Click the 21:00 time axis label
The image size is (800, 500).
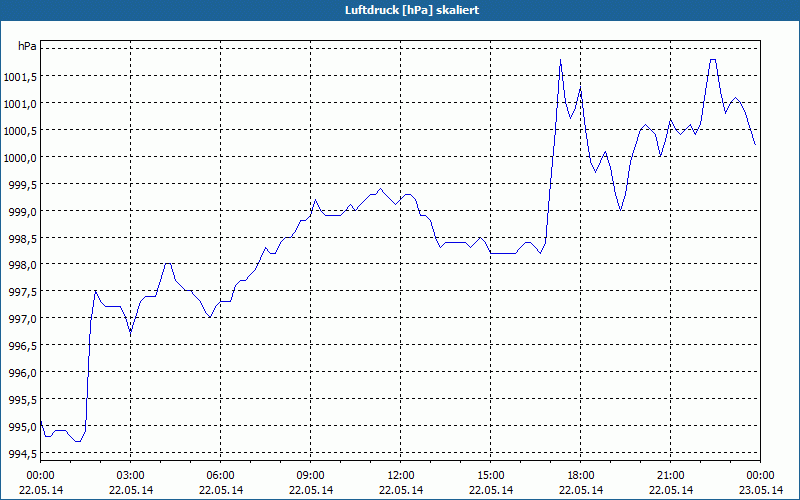671,476
